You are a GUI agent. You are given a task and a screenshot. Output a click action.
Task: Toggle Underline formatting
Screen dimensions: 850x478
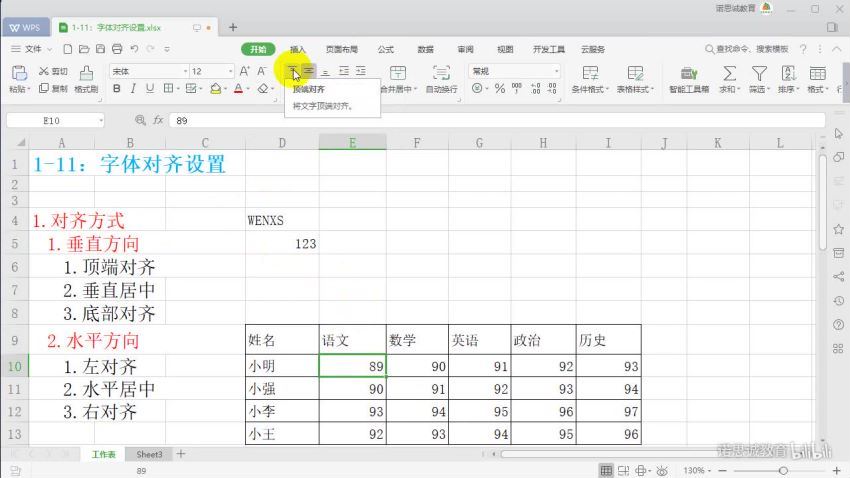tap(150, 88)
